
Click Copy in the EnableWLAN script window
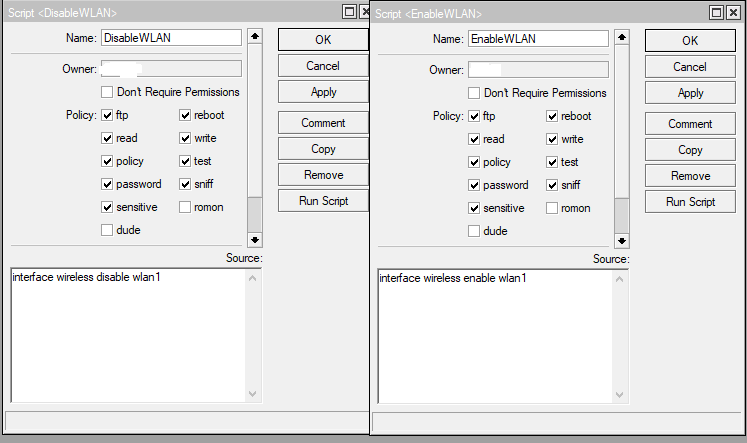690,150
